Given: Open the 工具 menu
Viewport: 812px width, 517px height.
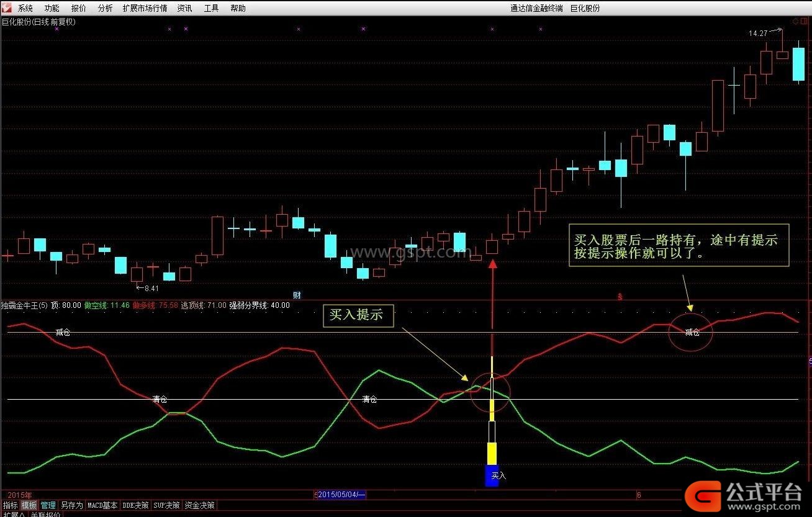Looking at the screenshot, I should coord(211,8).
